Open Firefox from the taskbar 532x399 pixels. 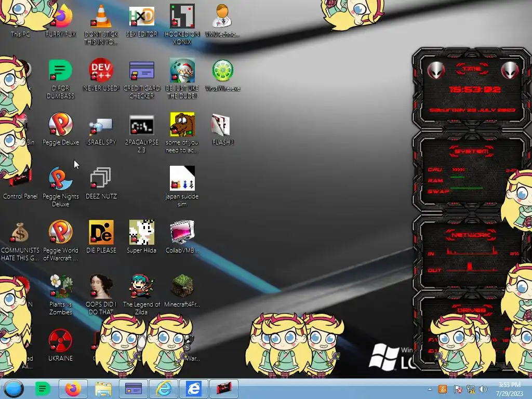pyautogui.click(x=73, y=389)
